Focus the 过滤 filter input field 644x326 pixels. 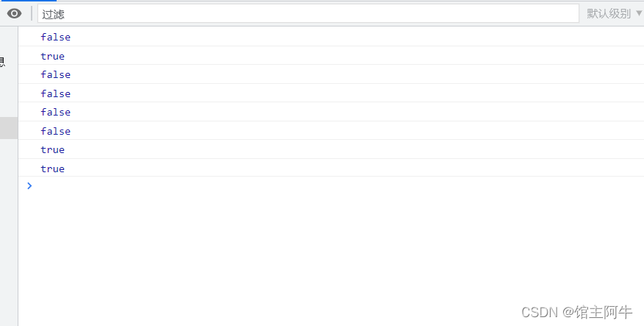pos(308,13)
